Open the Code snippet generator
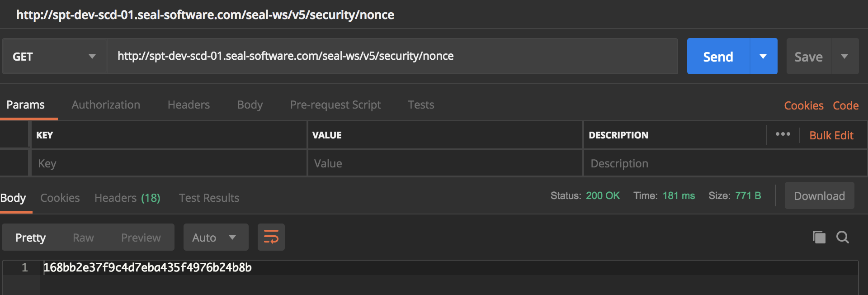 click(845, 105)
